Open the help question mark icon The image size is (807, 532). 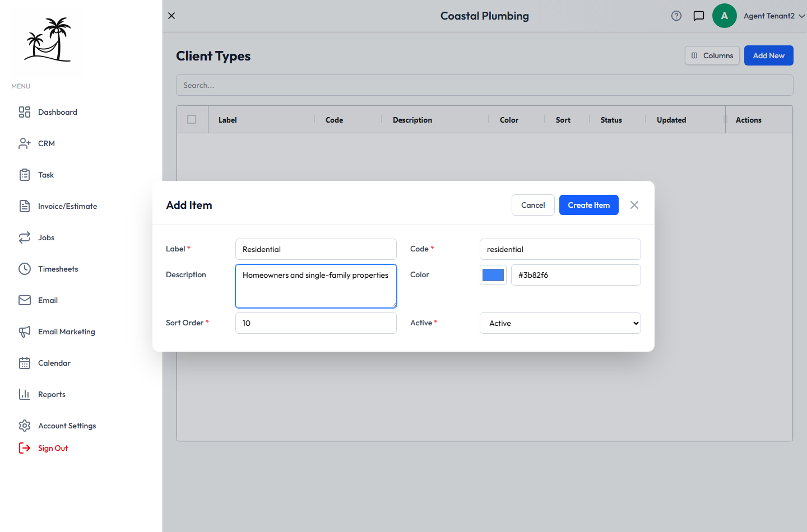[676, 16]
